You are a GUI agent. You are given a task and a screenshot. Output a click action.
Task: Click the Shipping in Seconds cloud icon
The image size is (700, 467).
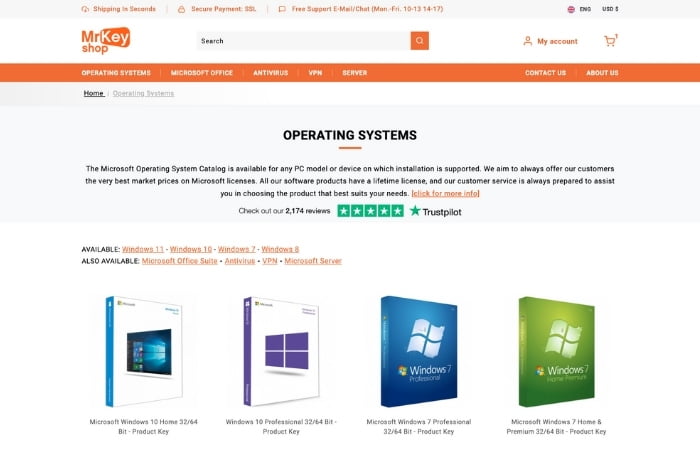point(85,9)
